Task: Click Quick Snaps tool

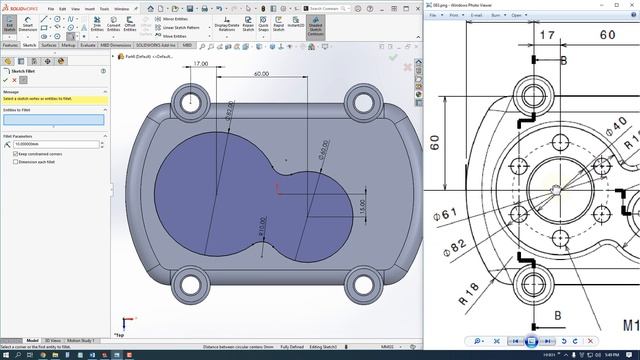Action: pyautogui.click(x=263, y=24)
